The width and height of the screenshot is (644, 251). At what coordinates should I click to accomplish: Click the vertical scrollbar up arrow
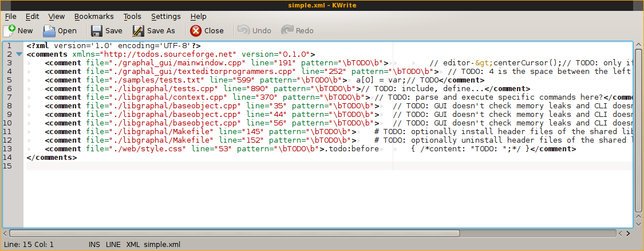638,45
